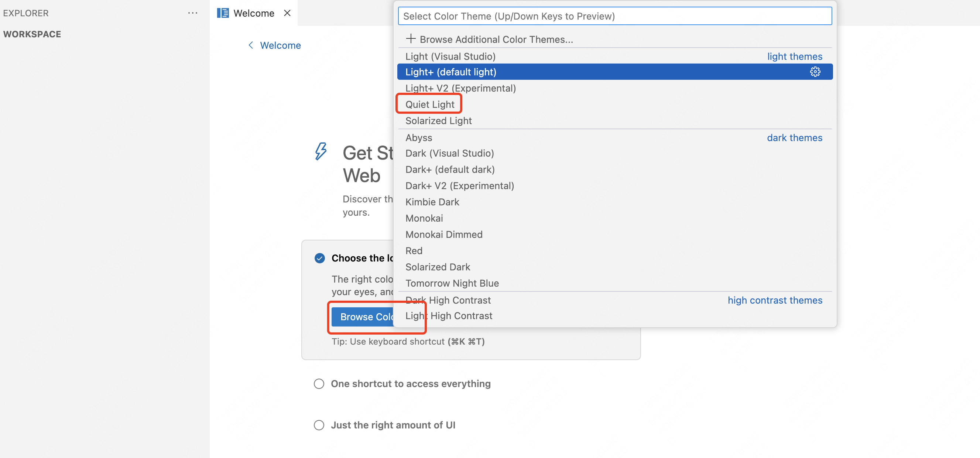Choose the Solarized Light theme
Viewport: 980px width, 458px height.
coord(438,120)
